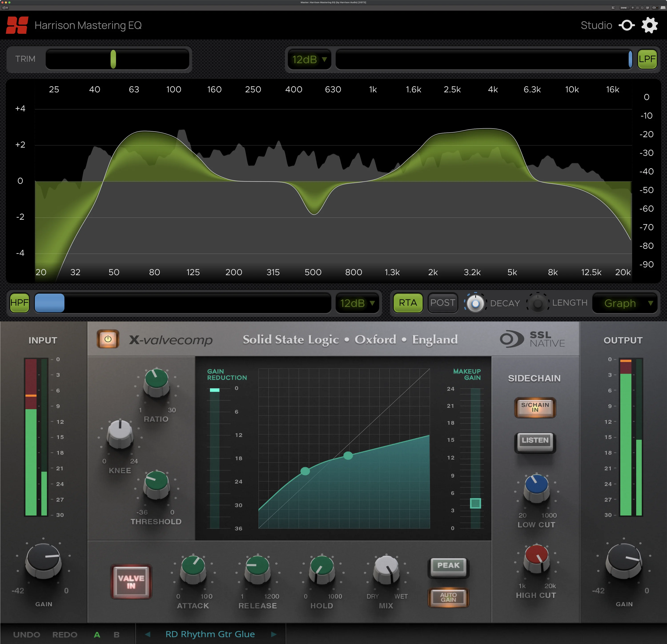
Task: Click the bypass circle-slash icon
Action: tap(642, 8)
